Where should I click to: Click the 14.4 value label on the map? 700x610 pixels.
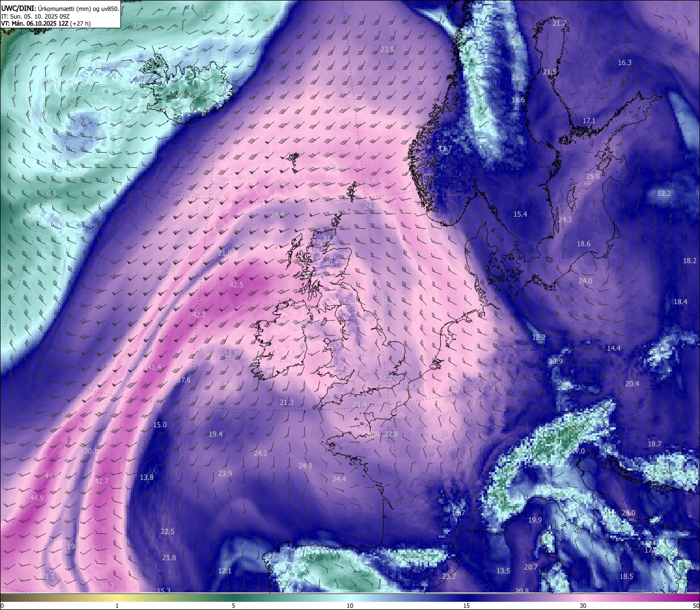(x=614, y=348)
